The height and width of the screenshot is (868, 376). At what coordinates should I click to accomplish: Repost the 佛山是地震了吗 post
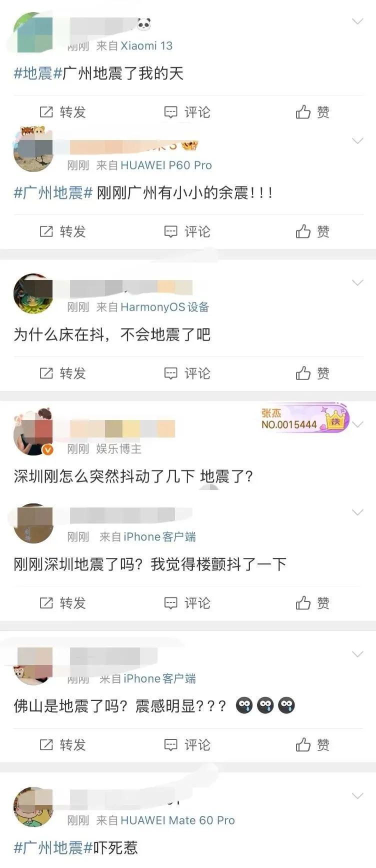coord(62,745)
